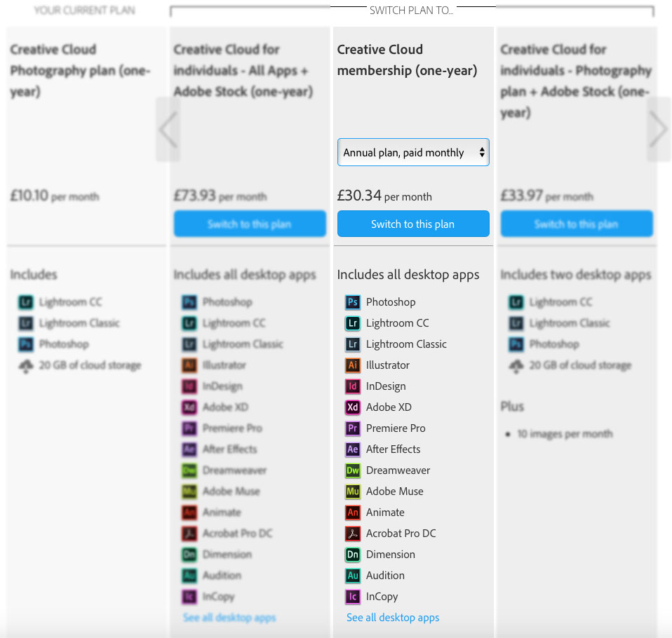
Task: Click Illustrator icon in membership column
Action: (x=352, y=365)
